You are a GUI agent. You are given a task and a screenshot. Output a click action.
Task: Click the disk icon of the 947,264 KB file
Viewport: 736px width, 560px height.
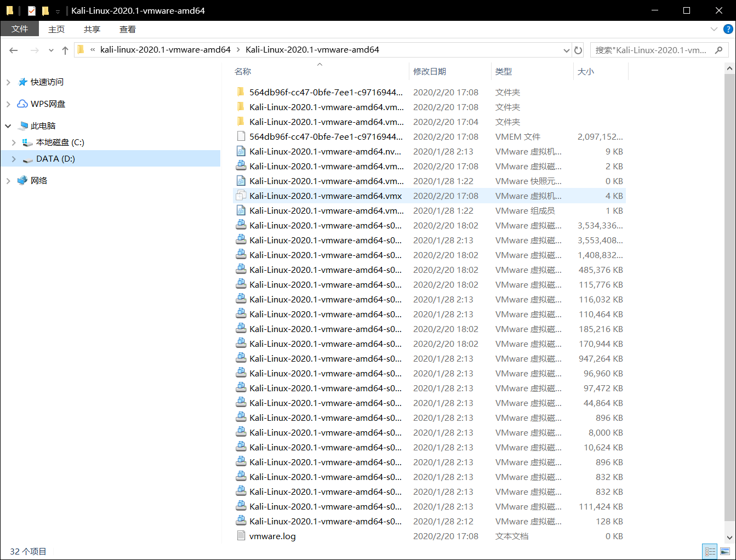pyautogui.click(x=241, y=358)
